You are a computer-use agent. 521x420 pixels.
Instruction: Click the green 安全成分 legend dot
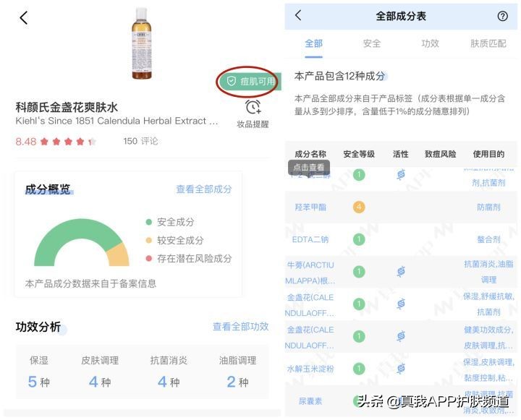tap(149, 222)
